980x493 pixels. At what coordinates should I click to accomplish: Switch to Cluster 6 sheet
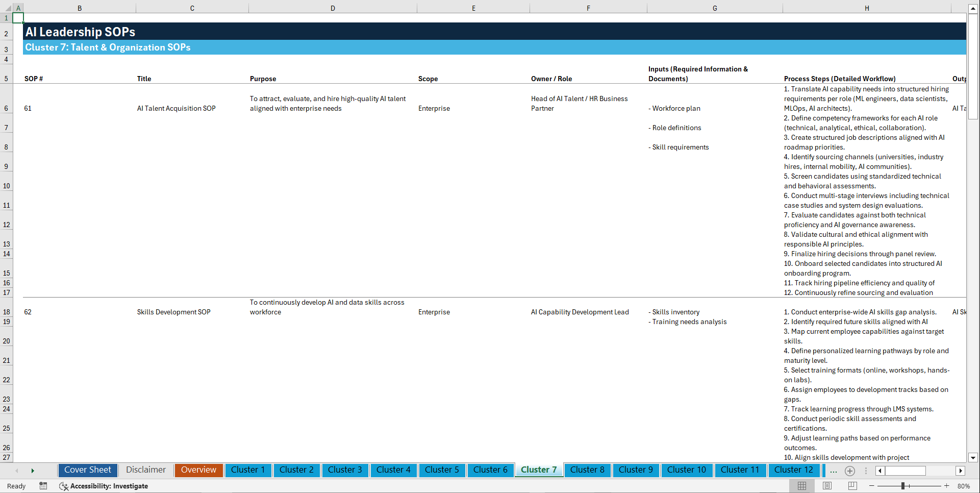(x=490, y=470)
